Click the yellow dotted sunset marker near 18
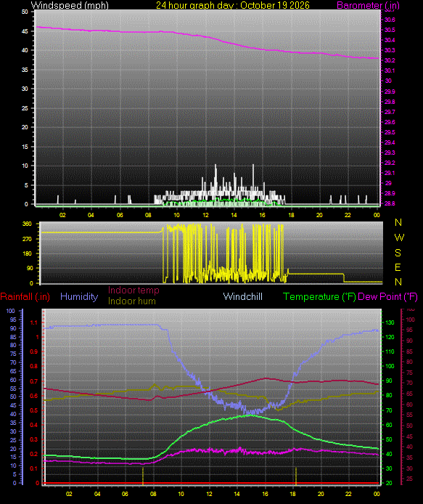The height and width of the screenshot is (504, 423). click(x=296, y=476)
